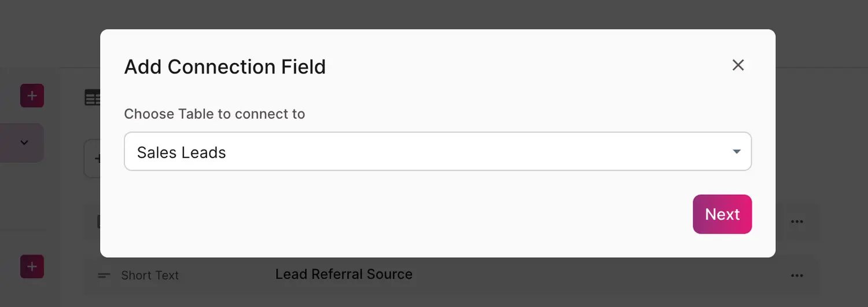Click the Choose Table to connect to label
The image size is (868, 307).
(214, 114)
